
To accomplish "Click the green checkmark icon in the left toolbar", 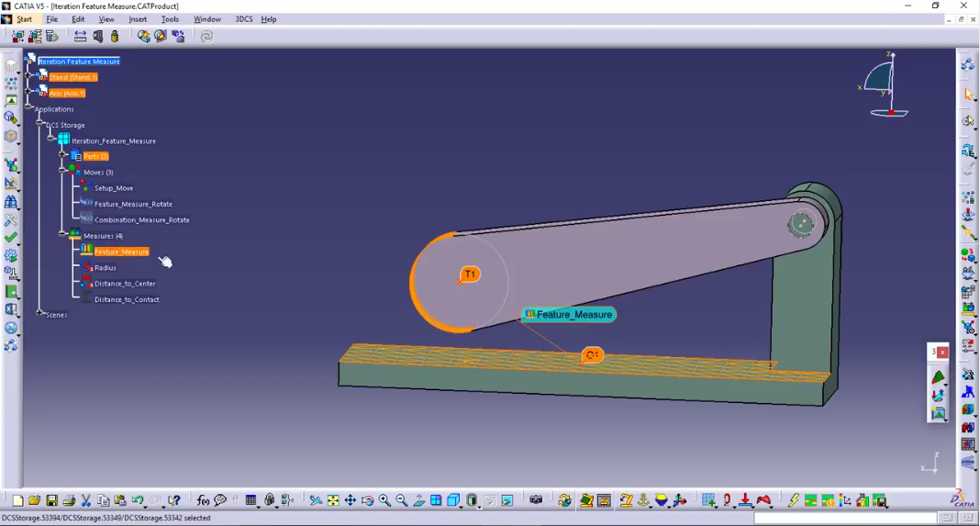I will [x=11, y=238].
